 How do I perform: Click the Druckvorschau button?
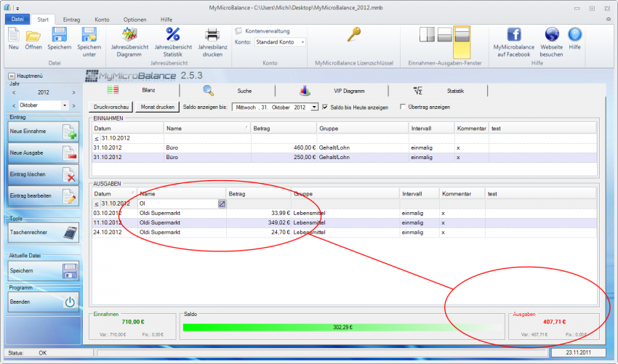coord(111,107)
